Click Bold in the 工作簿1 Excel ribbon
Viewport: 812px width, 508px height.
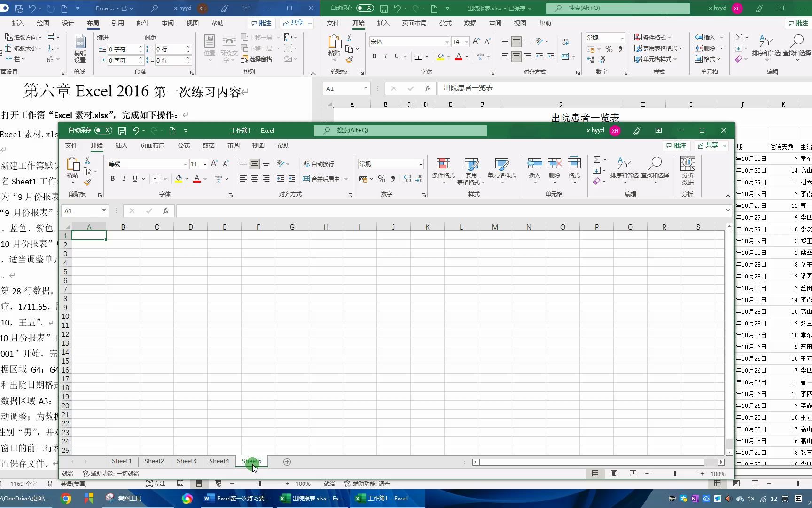point(113,179)
